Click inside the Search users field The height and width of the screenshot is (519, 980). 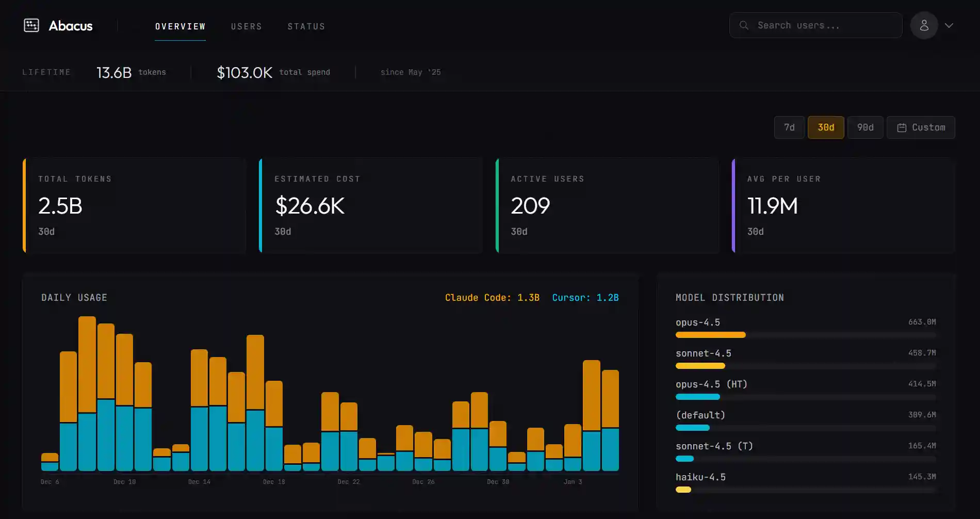815,25
